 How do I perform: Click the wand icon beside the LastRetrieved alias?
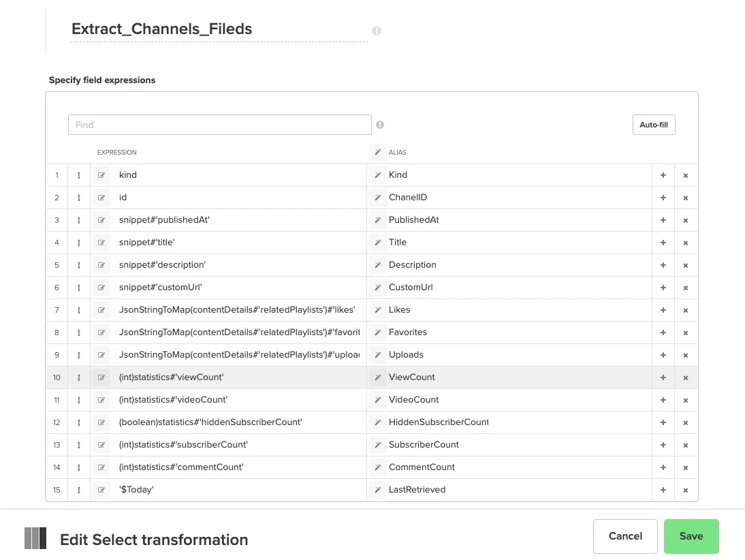click(379, 489)
